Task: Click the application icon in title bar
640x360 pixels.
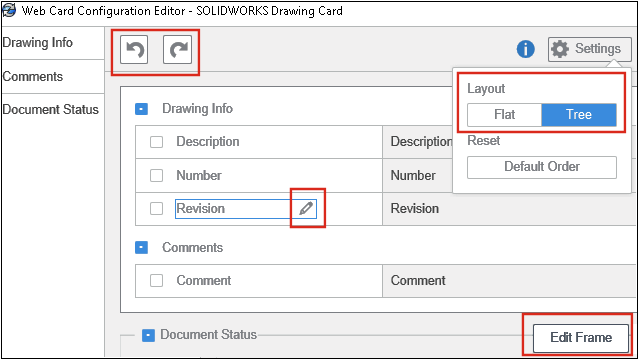Action: (9, 10)
